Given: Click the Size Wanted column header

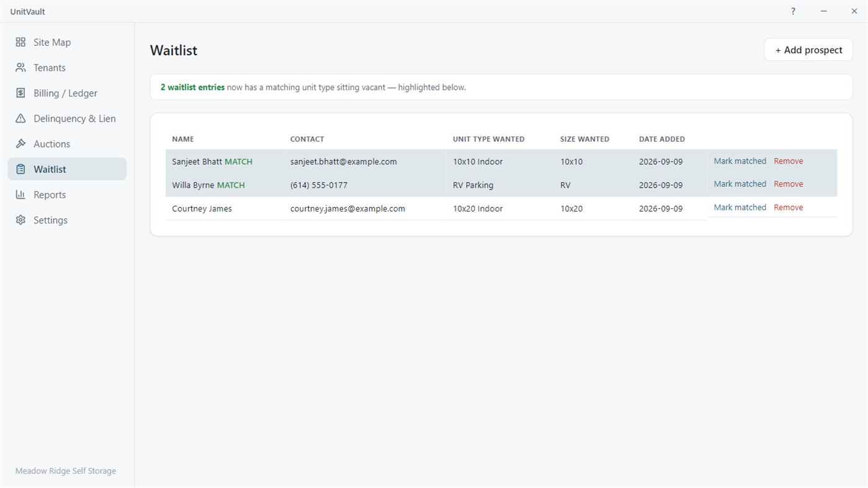Looking at the screenshot, I should coord(584,140).
